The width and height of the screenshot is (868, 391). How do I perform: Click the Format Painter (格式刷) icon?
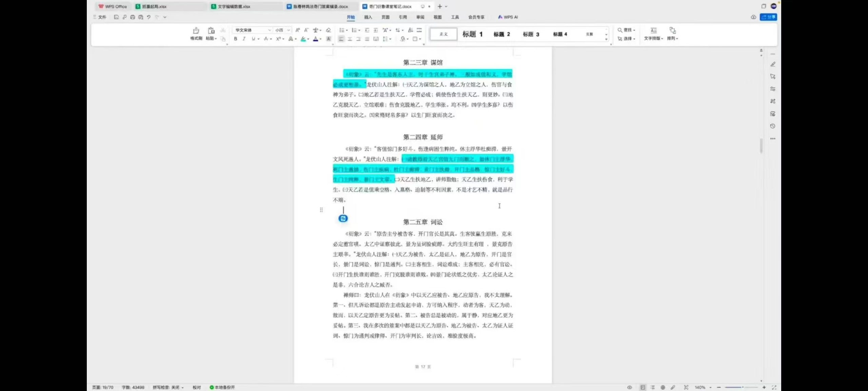coord(196,31)
